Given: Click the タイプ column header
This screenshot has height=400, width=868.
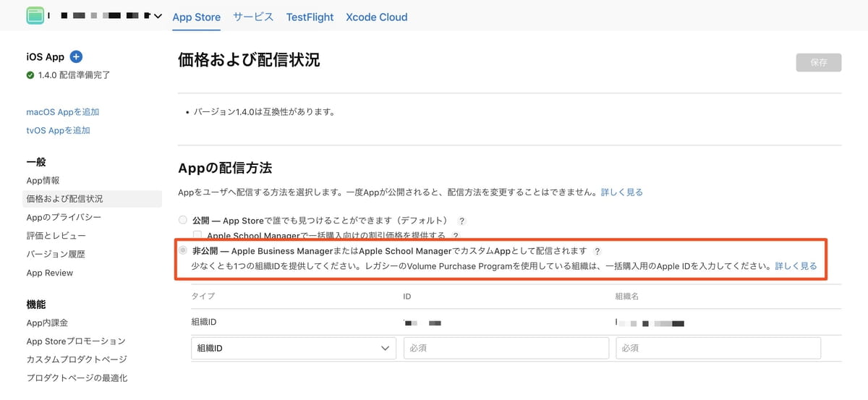Looking at the screenshot, I should (x=203, y=297).
